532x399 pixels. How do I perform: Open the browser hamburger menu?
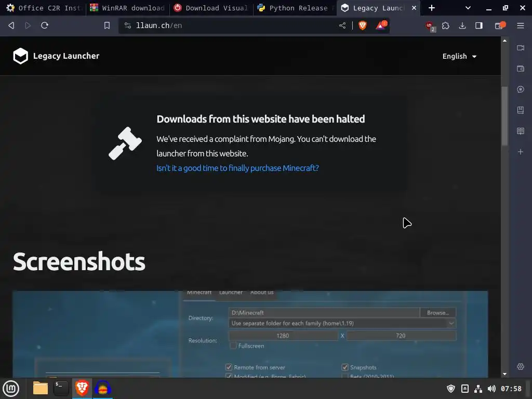521,25
